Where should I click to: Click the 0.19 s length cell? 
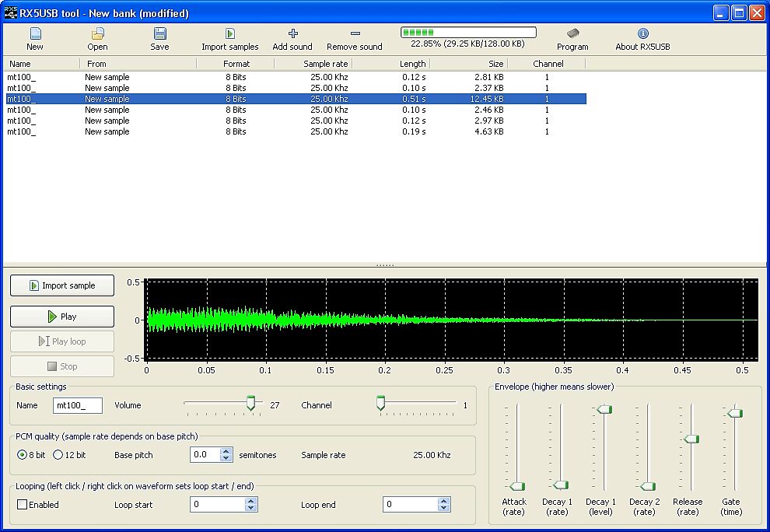tap(414, 131)
